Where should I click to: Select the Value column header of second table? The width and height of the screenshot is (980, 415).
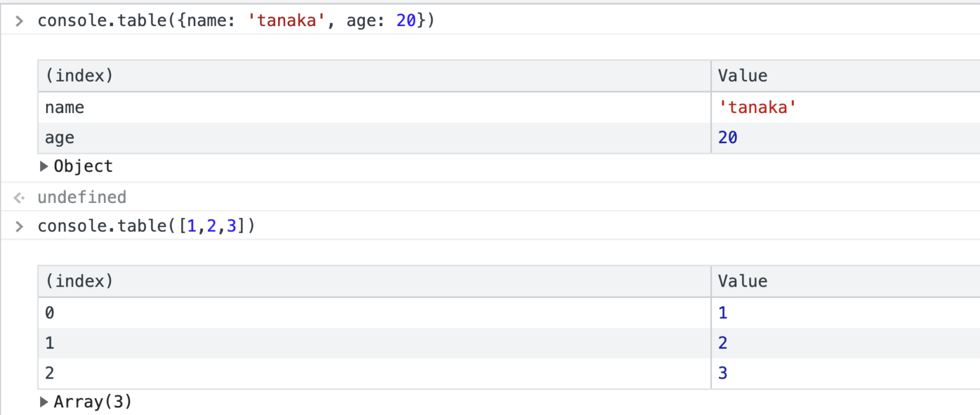742,281
